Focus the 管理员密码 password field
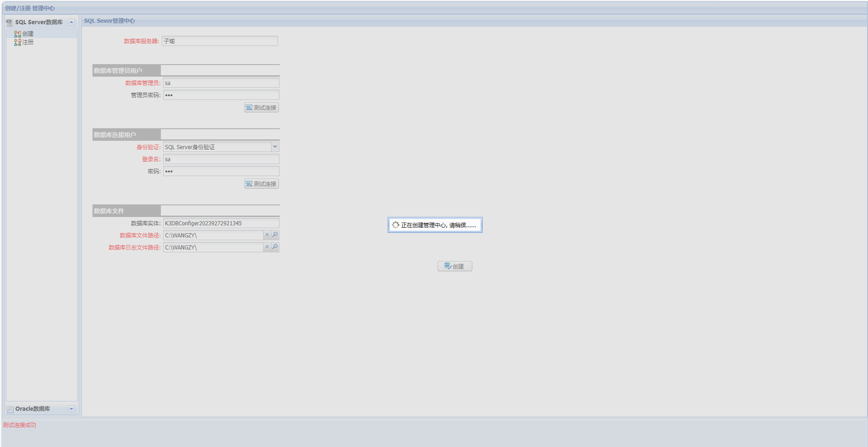Screen dimensions: 868x447 pyautogui.click(x=221, y=95)
